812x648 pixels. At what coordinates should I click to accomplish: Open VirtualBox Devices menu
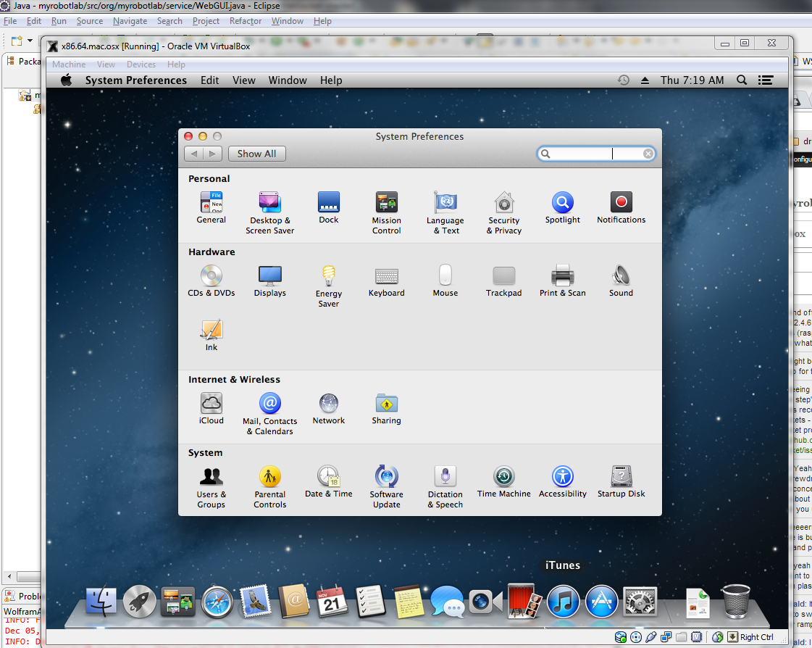[141, 65]
